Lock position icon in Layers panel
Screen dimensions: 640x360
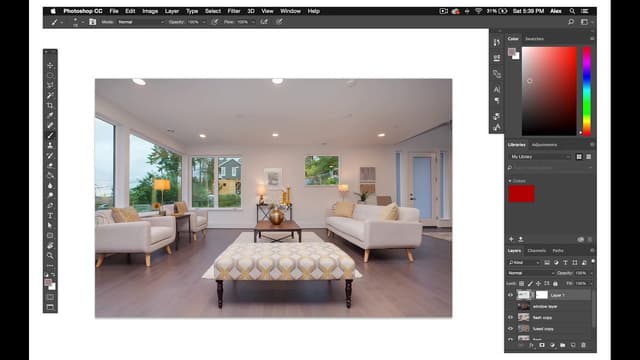coord(538,283)
